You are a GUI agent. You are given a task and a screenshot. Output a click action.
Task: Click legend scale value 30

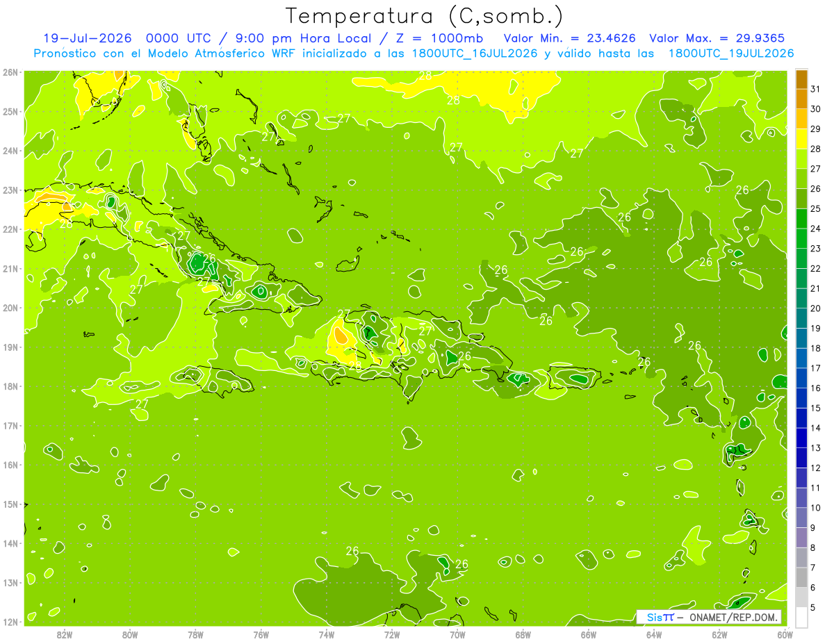coord(815,109)
